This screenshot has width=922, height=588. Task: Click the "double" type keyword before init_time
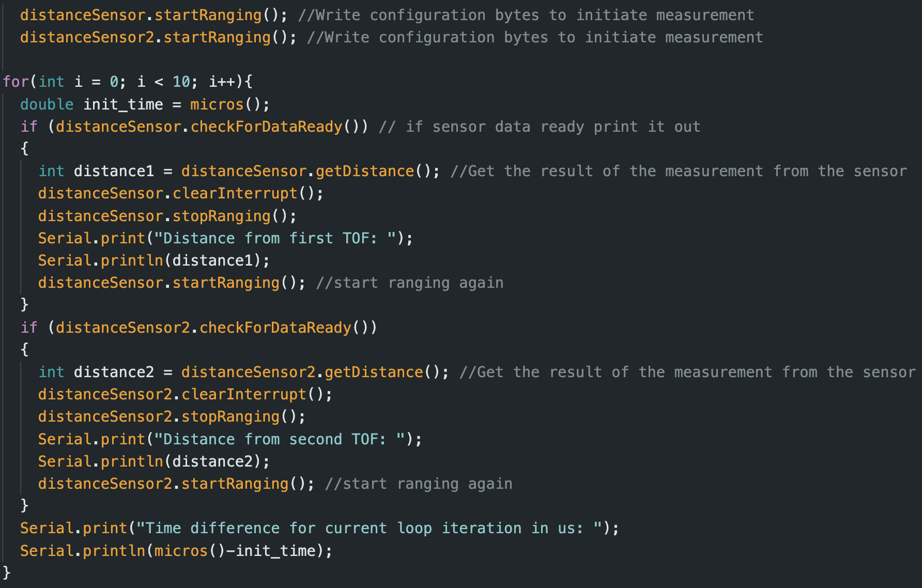pyautogui.click(x=47, y=104)
